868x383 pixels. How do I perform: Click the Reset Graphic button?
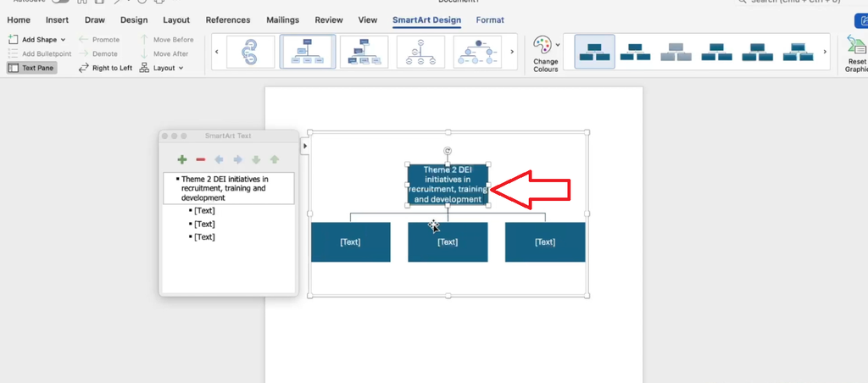tap(856, 54)
